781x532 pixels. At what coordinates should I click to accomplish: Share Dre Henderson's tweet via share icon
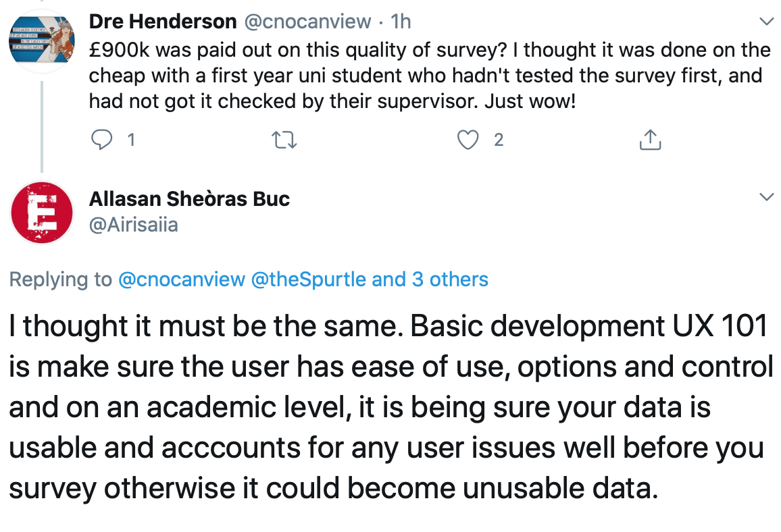pos(650,140)
